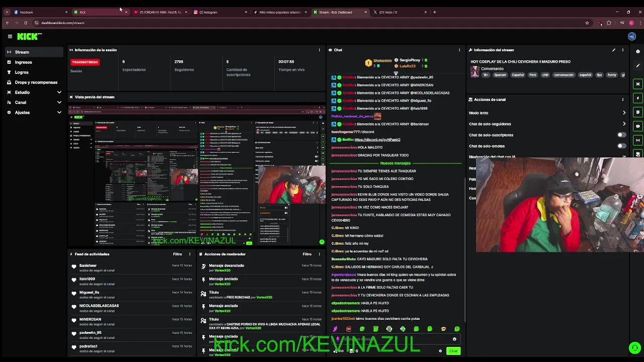Viewport: 644px width, 362px height.
Task: Open a new browser tab
Action: [434, 12]
